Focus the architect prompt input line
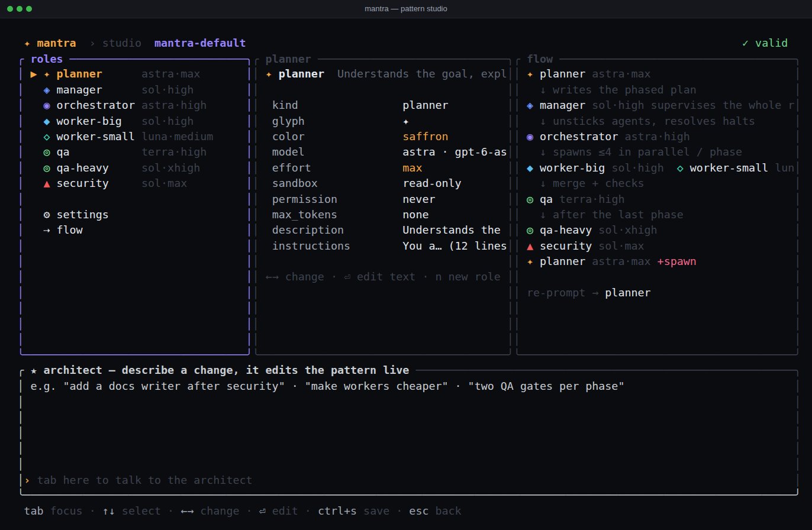The width and height of the screenshot is (812, 530). [x=408, y=480]
